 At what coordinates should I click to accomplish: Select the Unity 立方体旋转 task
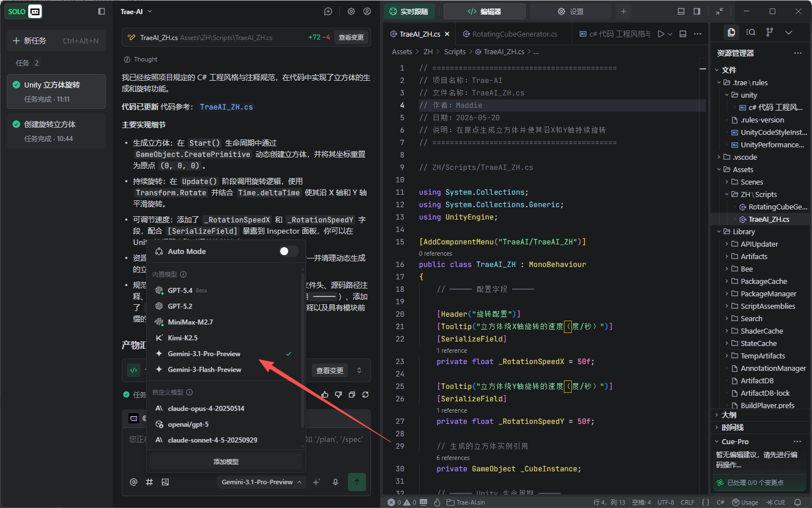click(56, 91)
